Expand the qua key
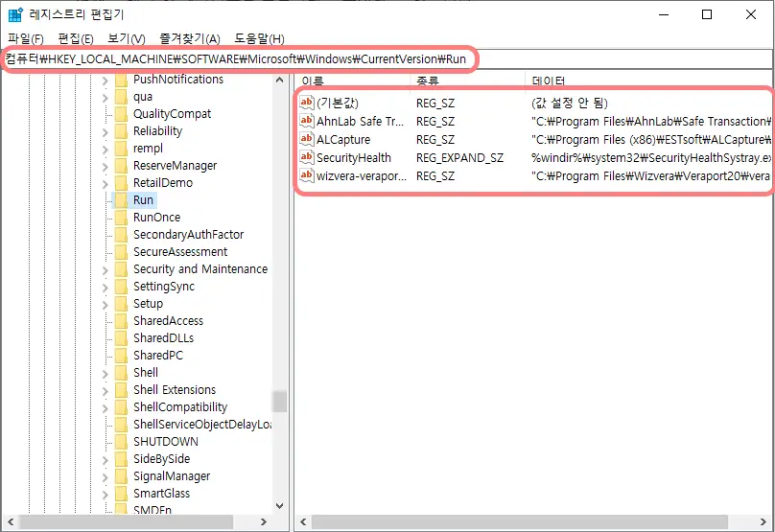This screenshot has width=775, height=532. click(x=105, y=98)
